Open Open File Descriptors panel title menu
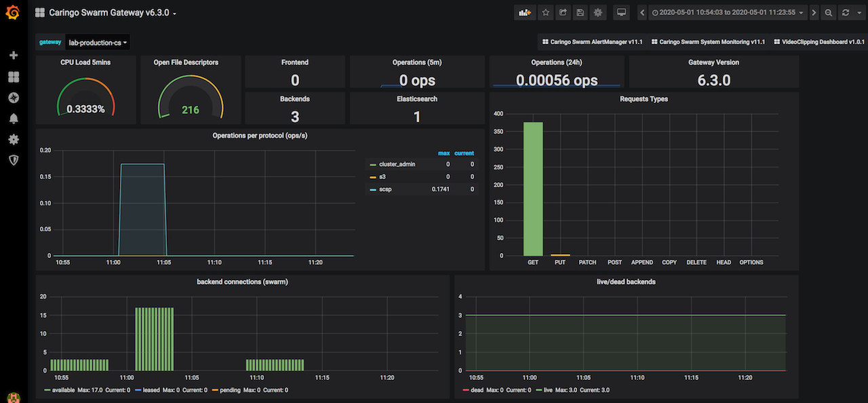The height and width of the screenshot is (403, 868). (186, 62)
